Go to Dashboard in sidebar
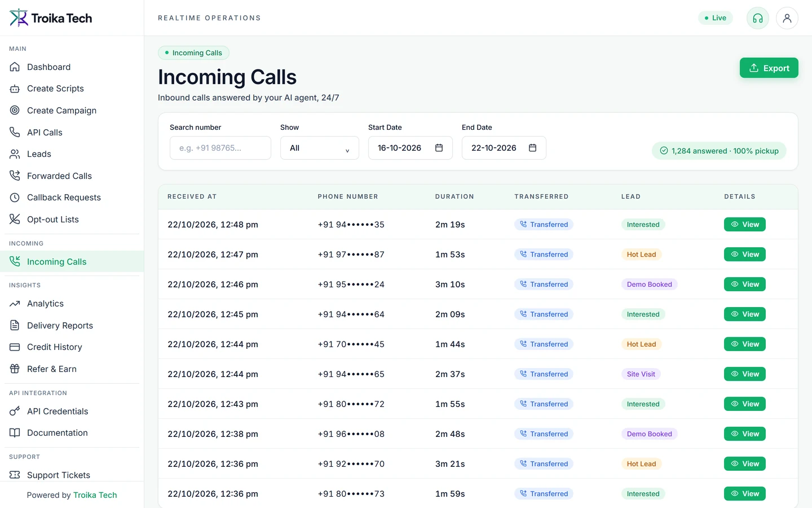 (72, 67)
